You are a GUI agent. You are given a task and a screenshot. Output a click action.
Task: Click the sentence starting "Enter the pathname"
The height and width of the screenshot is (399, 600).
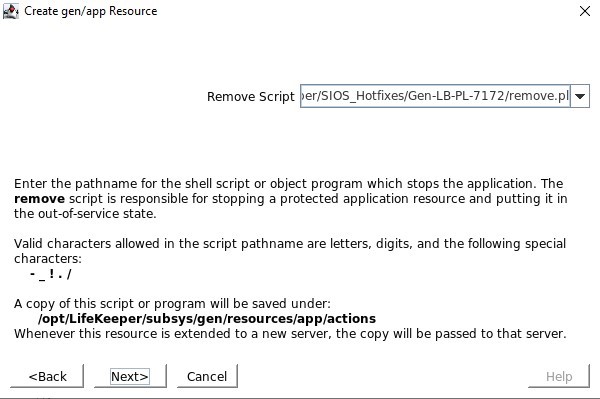pyautogui.click(x=275, y=184)
